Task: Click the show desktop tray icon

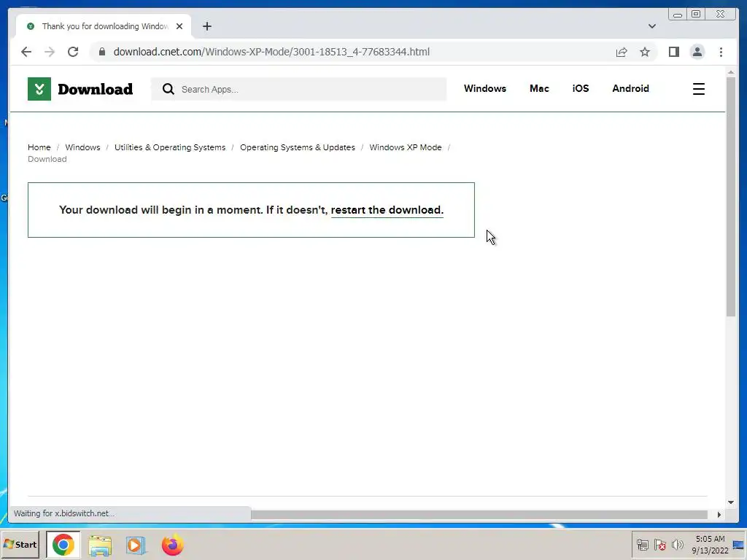Action: click(x=738, y=545)
